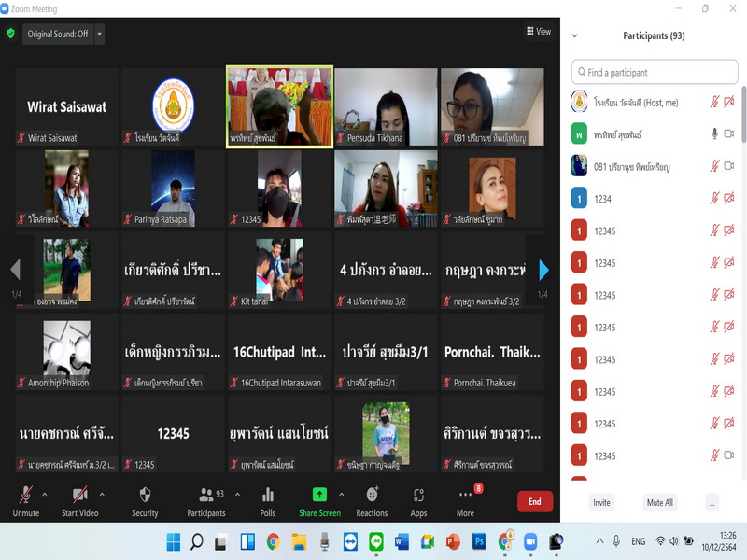The width and height of the screenshot is (747, 560).
Task: Start Video camera toggle
Action: pyautogui.click(x=80, y=495)
